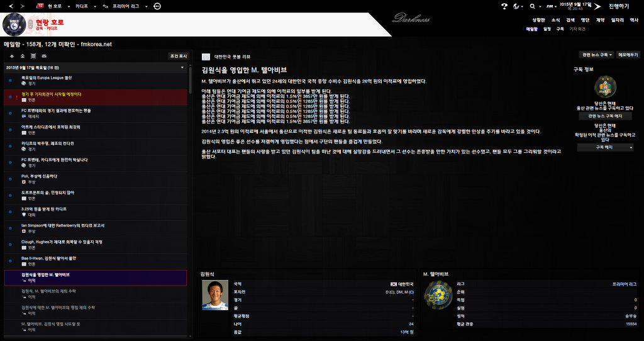Open message FC 트벤테와의 경기 결과에 환호하는 팬들
This screenshot has width=644, height=341.
click(x=96, y=113)
